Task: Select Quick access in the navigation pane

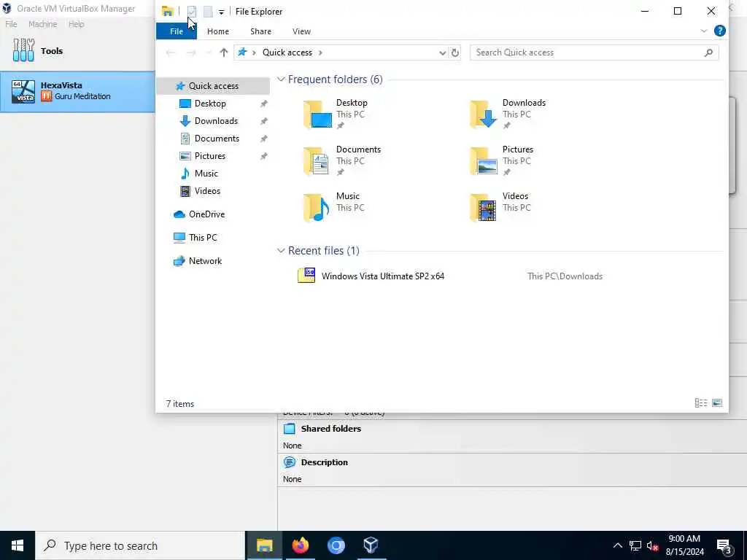Action: pyautogui.click(x=214, y=86)
